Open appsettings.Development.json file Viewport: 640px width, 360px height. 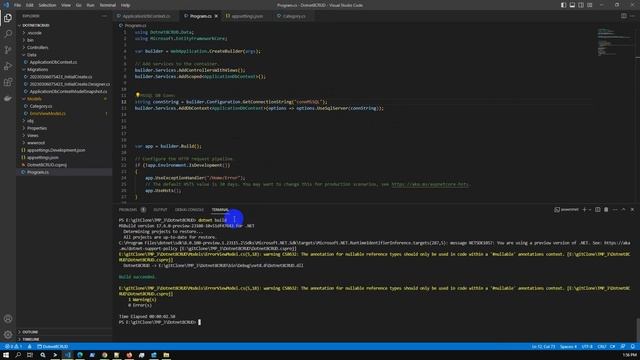click(x=56, y=150)
